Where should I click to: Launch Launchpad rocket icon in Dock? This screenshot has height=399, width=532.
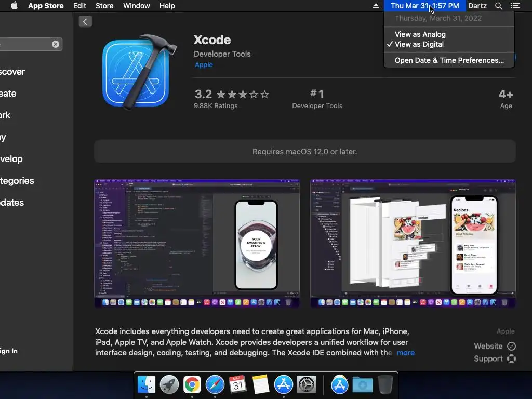coord(169,384)
